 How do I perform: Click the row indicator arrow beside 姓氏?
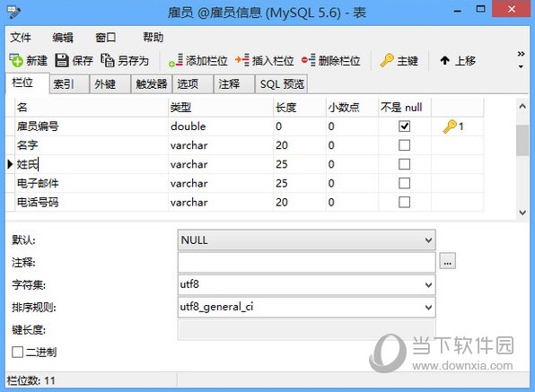(10, 164)
